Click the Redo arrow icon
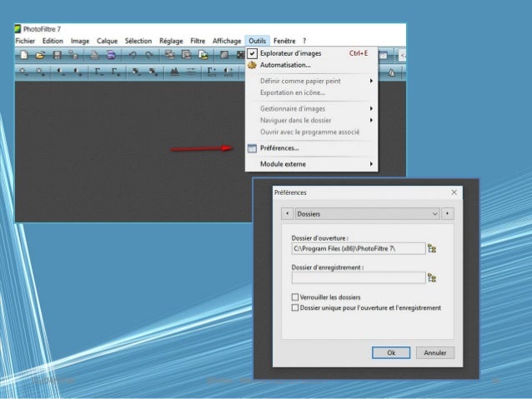Viewport: 532px width, 399px height. tap(149, 55)
